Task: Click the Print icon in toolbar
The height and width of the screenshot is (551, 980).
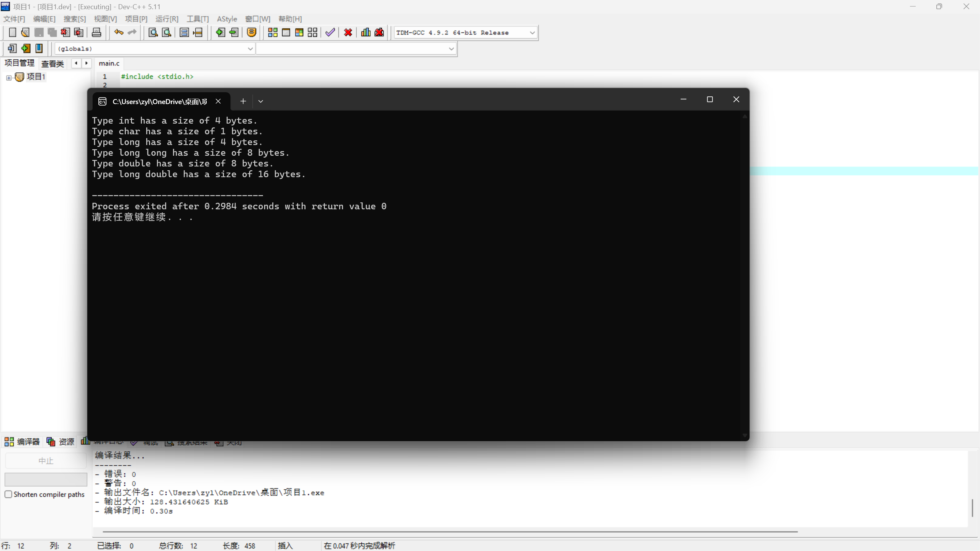Action: coord(96,33)
